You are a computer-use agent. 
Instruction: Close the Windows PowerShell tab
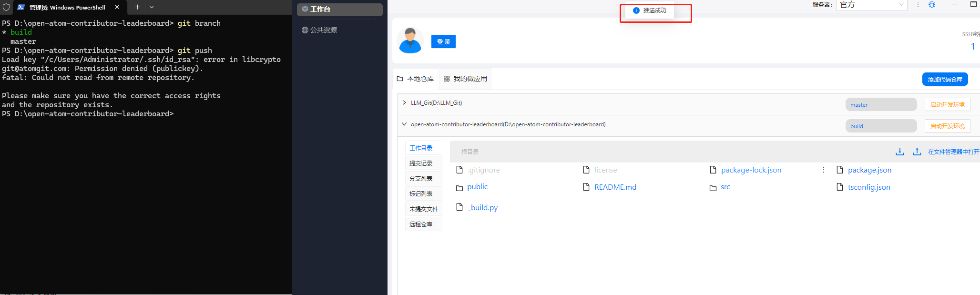click(117, 7)
